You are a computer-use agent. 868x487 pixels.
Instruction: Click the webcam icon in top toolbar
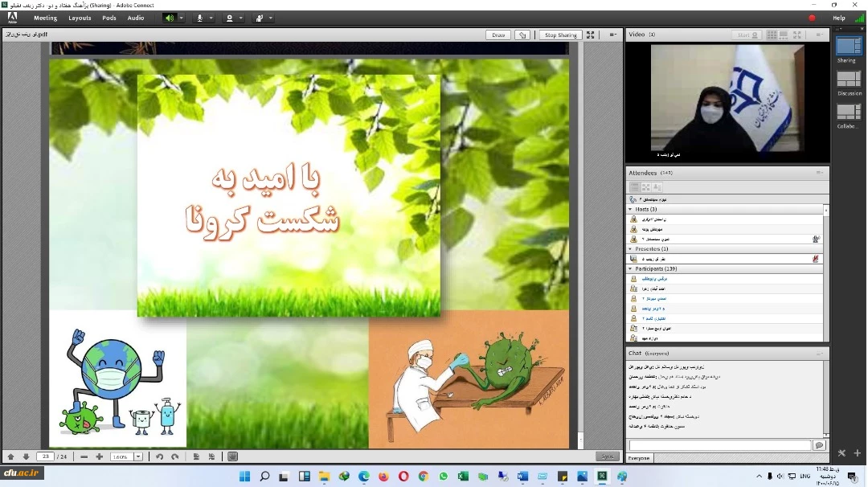(x=230, y=18)
